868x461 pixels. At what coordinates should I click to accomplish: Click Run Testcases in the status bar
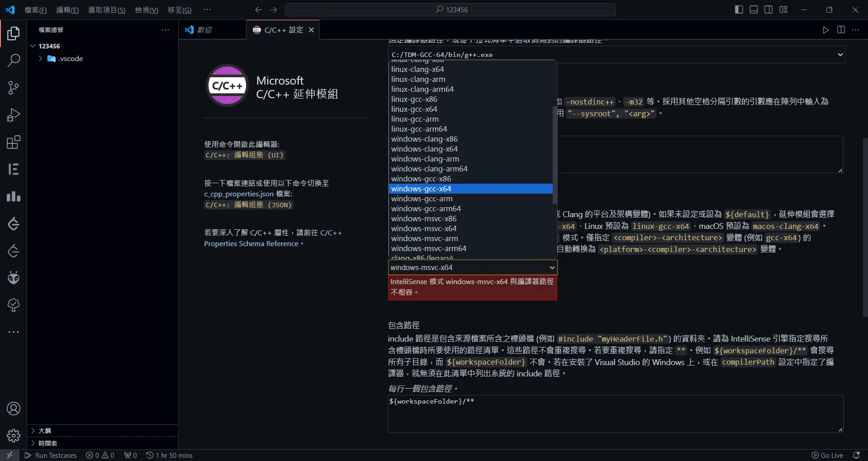pyautogui.click(x=51, y=455)
